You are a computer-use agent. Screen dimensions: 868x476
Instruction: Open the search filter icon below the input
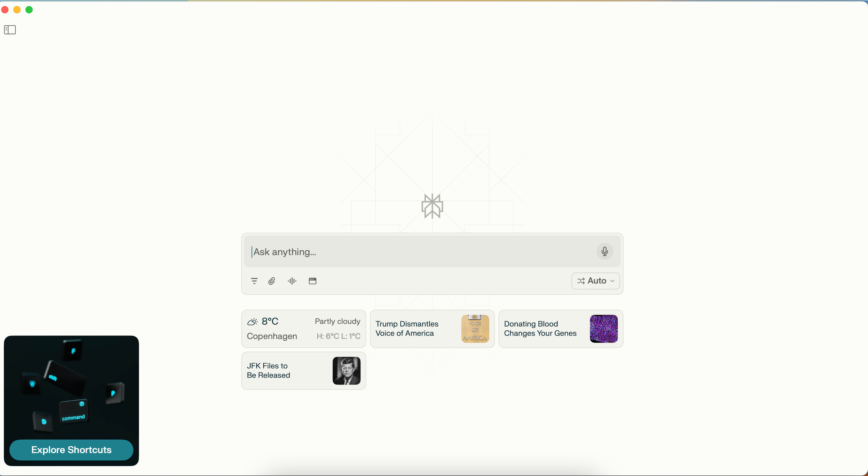coord(254,281)
